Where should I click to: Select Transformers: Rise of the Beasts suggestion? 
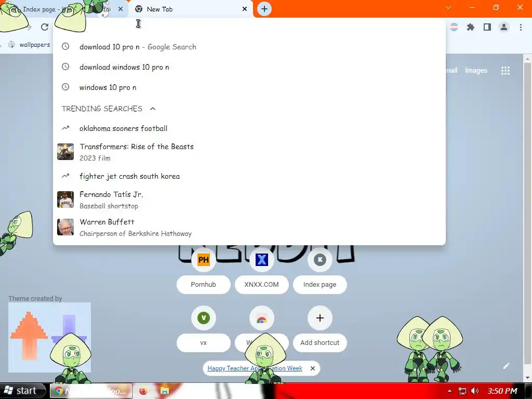pos(249,152)
